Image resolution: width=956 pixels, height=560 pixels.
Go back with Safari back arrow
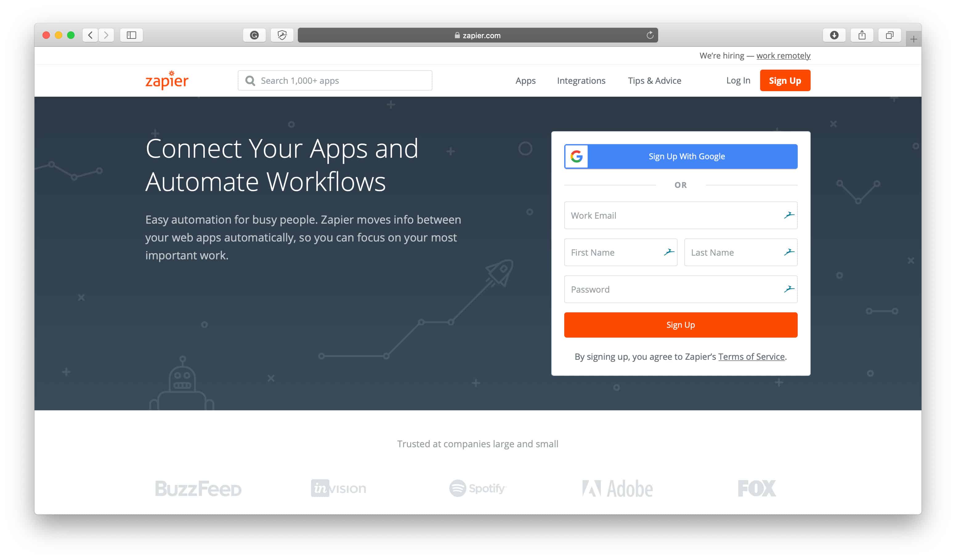point(90,35)
